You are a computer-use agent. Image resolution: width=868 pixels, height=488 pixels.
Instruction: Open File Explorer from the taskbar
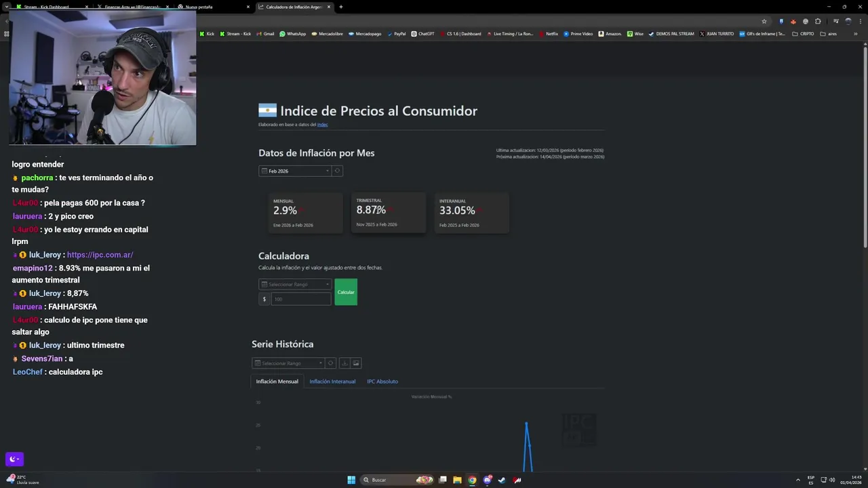click(457, 480)
